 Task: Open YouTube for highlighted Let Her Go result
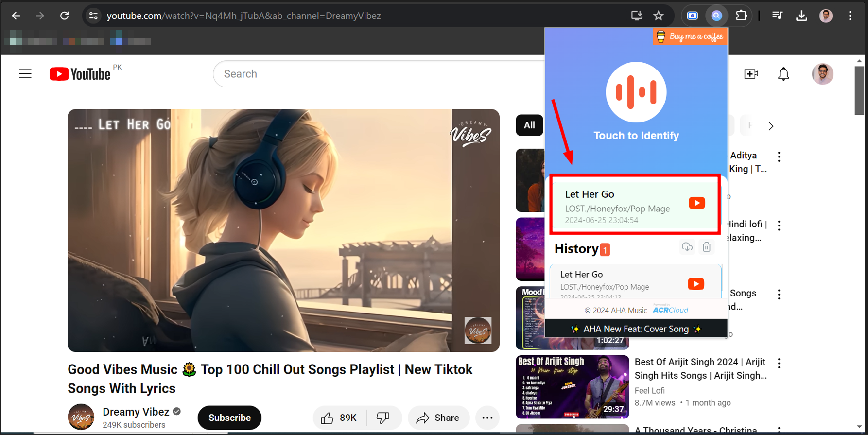pyautogui.click(x=696, y=203)
